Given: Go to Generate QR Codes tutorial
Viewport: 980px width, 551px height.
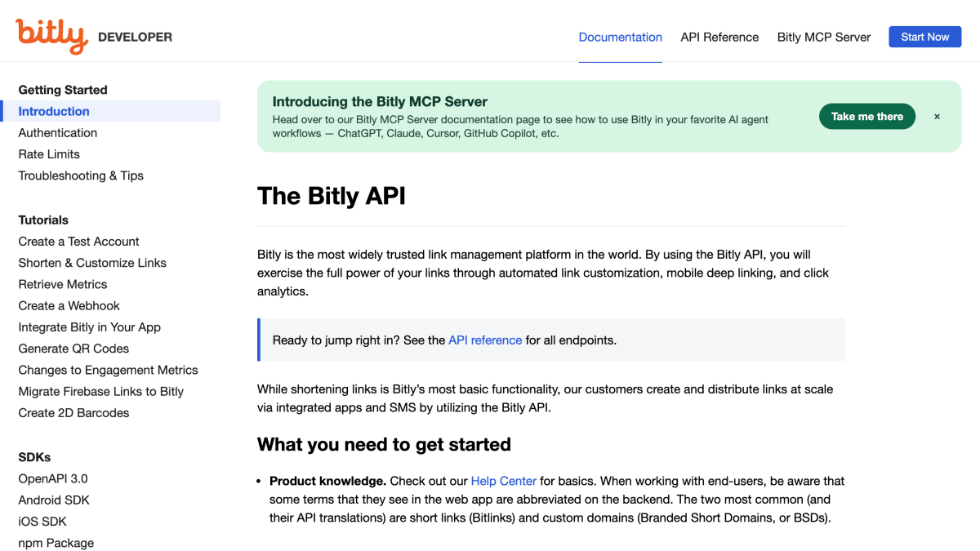Looking at the screenshot, I should 73,349.
